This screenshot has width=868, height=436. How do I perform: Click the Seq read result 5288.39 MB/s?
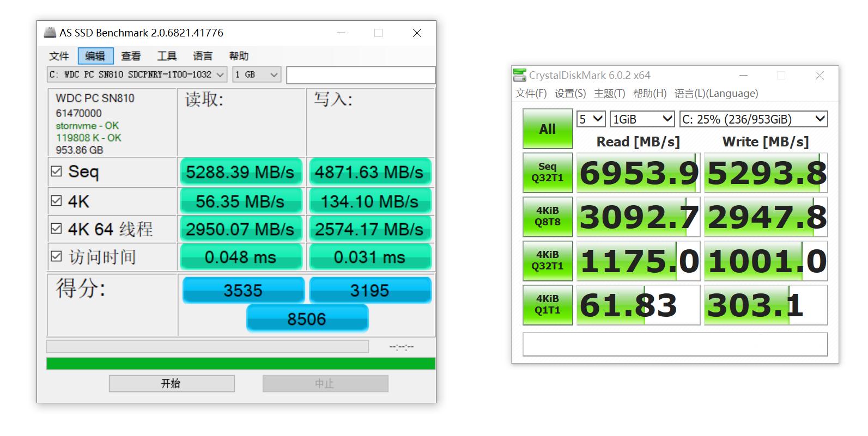[240, 172]
